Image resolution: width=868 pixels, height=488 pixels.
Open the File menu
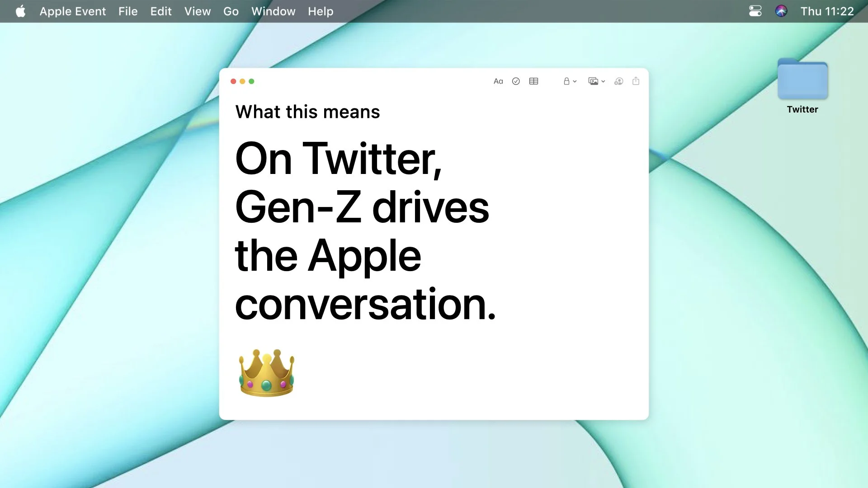tap(128, 11)
